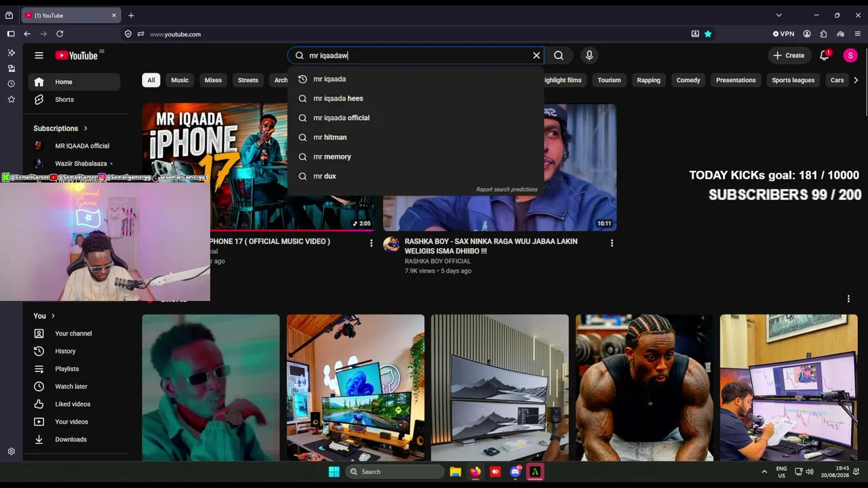Open the account avatar menu

pyautogui.click(x=850, y=56)
